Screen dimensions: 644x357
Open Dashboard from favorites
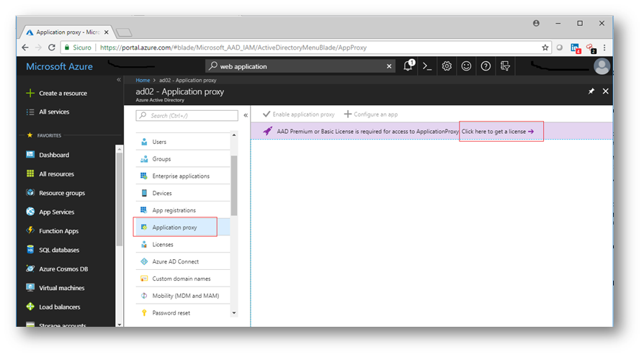tap(54, 155)
